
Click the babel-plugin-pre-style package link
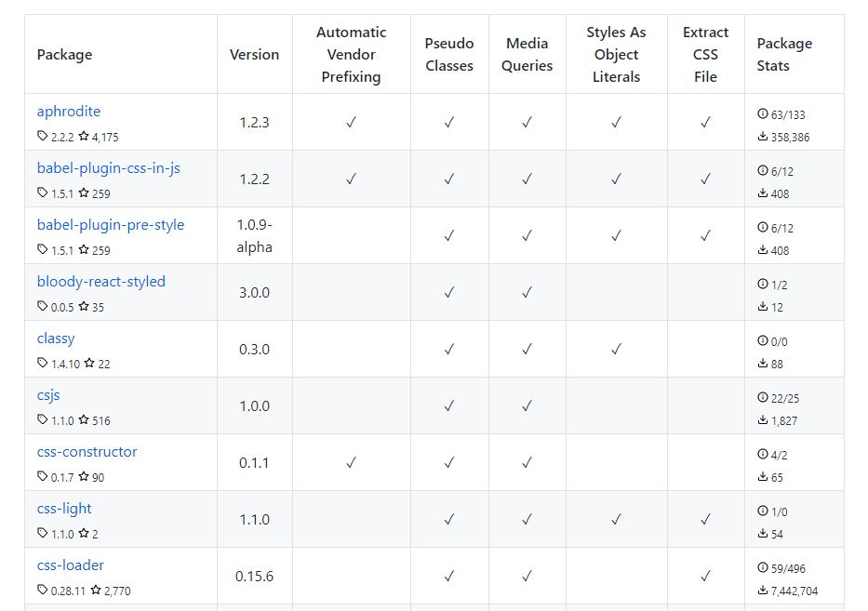tap(111, 225)
